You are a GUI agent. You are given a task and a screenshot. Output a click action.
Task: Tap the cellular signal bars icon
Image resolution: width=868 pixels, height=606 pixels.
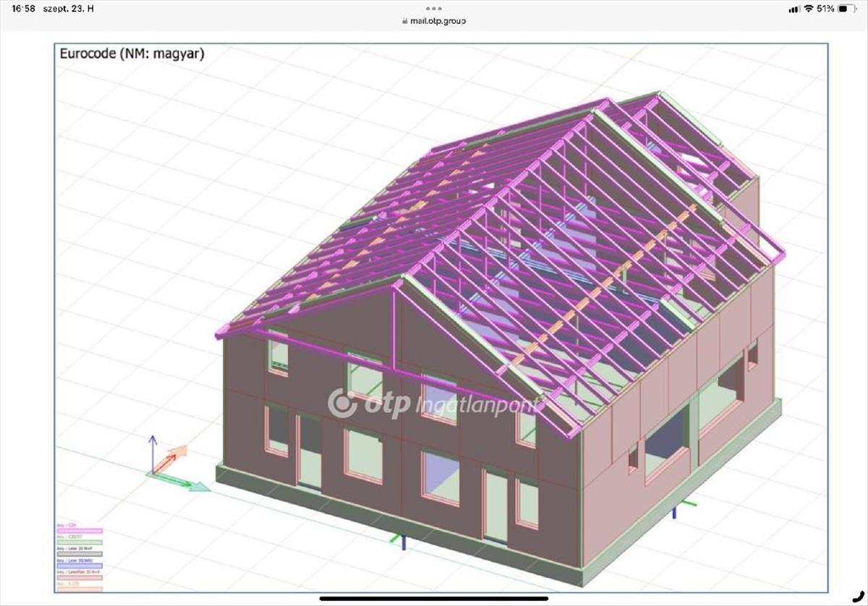pyautogui.click(x=793, y=9)
